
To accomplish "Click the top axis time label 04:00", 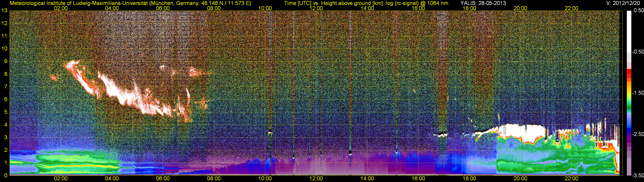I will (112, 8).
